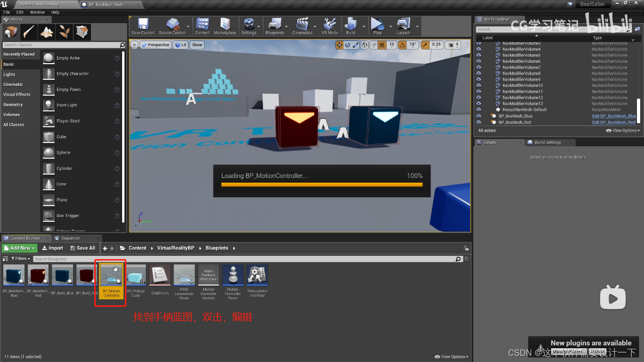Hide NavModifierVolume13 with its eye icon
Image resolution: width=644 pixels, height=362 pixels.
479,103
